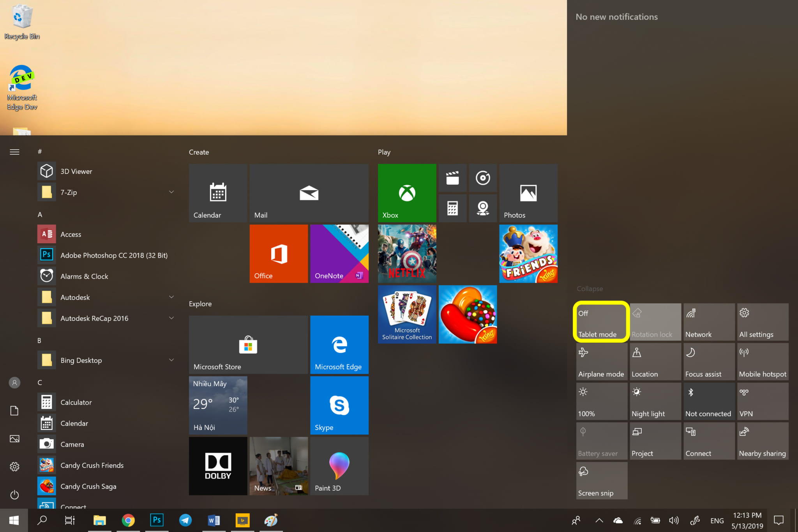
Task: Open Settings from the Start menu sidebar
Action: pyautogui.click(x=14, y=467)
